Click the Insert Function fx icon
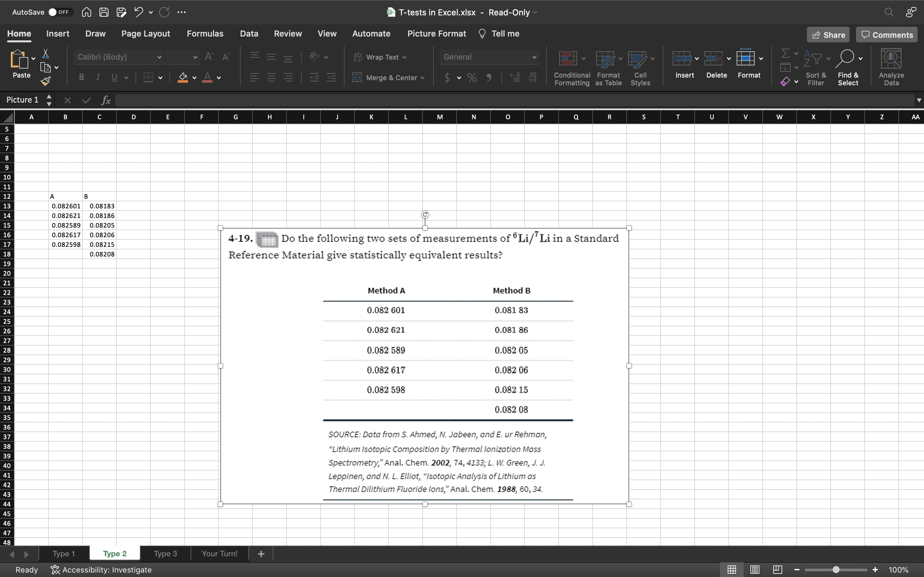 click(106, 100)
